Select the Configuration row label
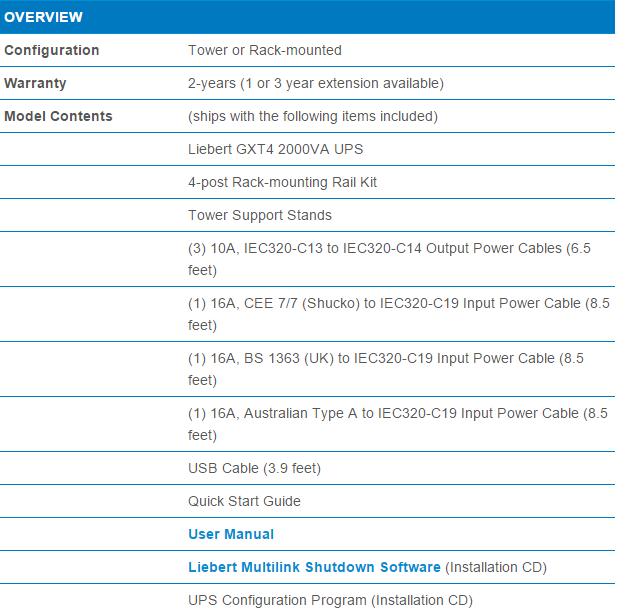 pos(52,50)
